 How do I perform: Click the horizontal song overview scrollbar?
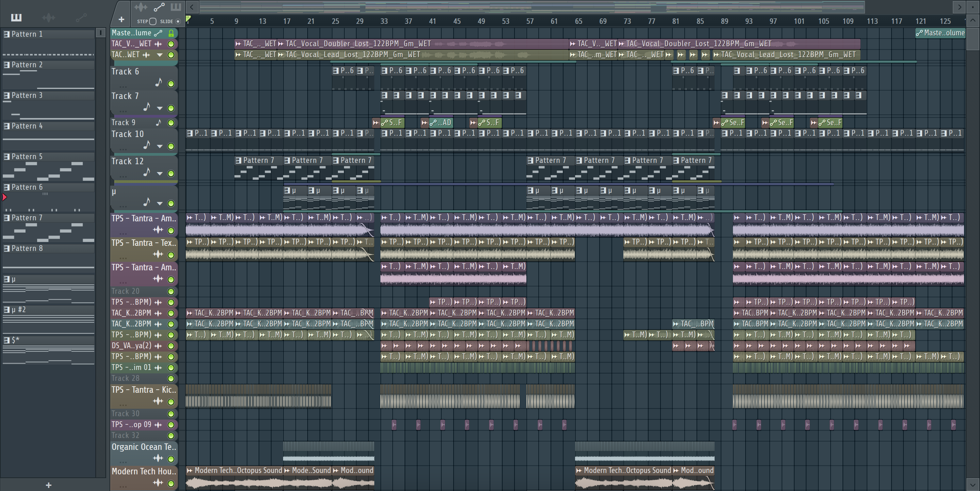point(532,7)
